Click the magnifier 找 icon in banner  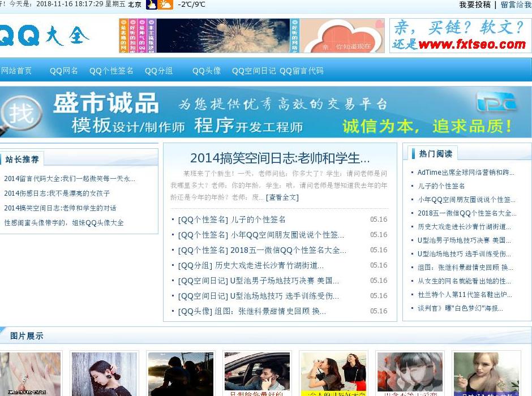[20, 114]
